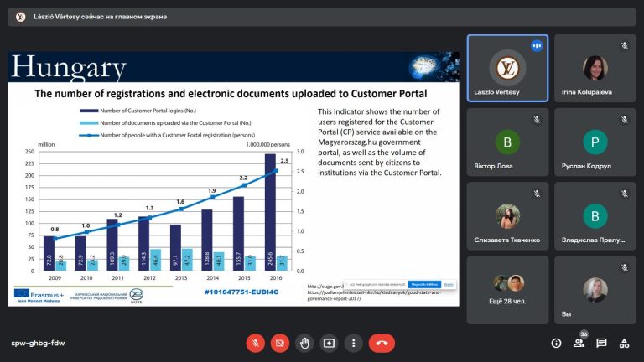Screen dimensions: 644x362
Task: Open meeting details info icon
Action: [556, 343]
